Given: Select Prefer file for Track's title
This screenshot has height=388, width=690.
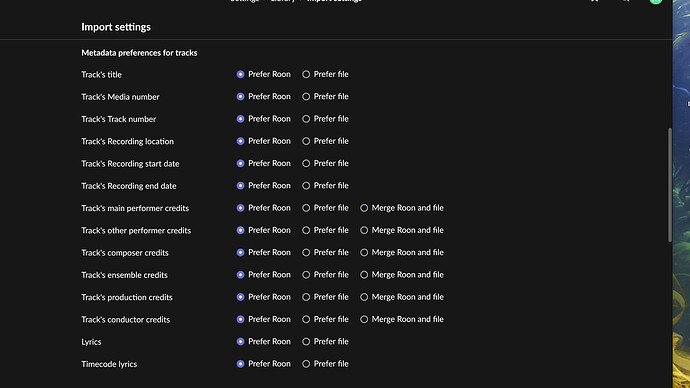Looking at the screenshot, I should (306, 74).
